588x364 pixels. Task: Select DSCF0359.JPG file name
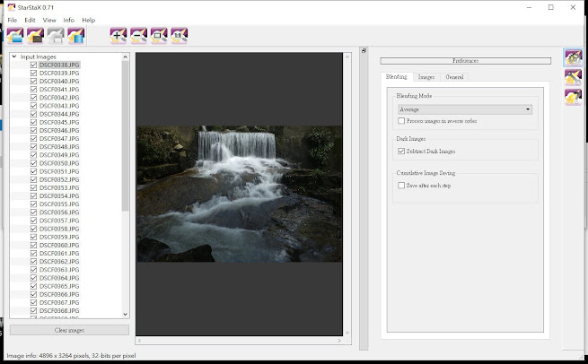point(59,237)
